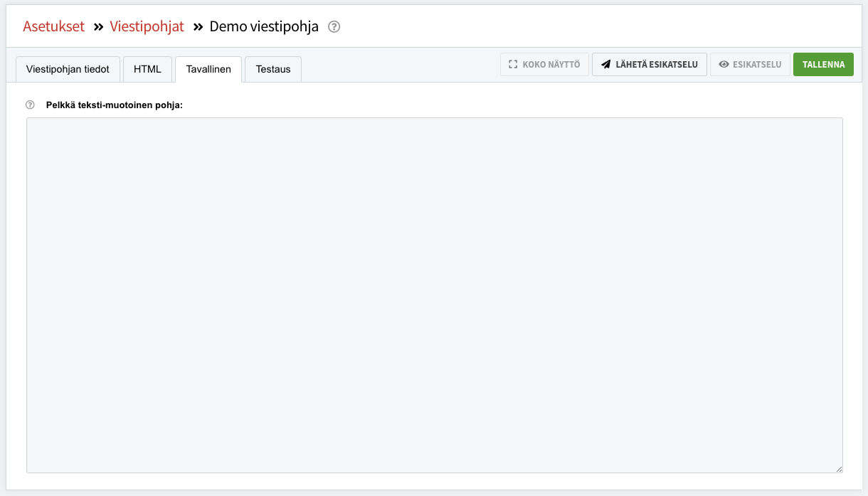The image size is (868, 496).
Task: Click Lähetä esikatselu button
Action: [x=650, y=64]
